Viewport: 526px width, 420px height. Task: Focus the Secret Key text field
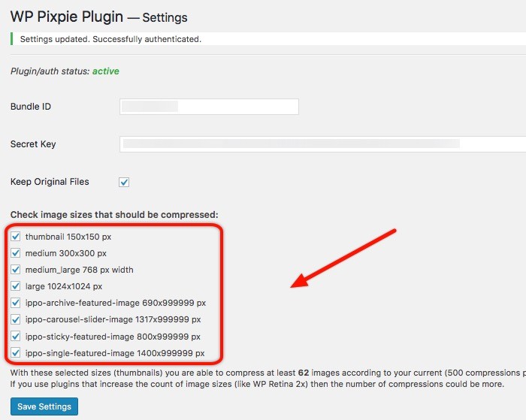[322, 144]
